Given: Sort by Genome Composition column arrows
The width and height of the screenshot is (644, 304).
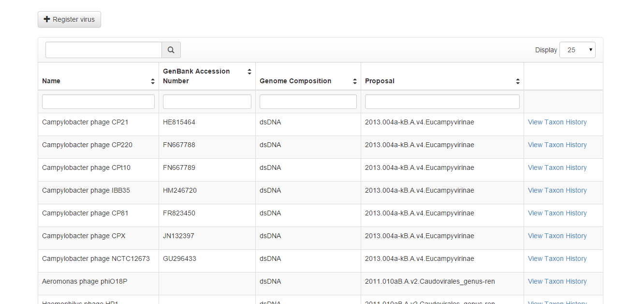Looking at the screenshot, I should pyautogui.click(x=355, y=81).
